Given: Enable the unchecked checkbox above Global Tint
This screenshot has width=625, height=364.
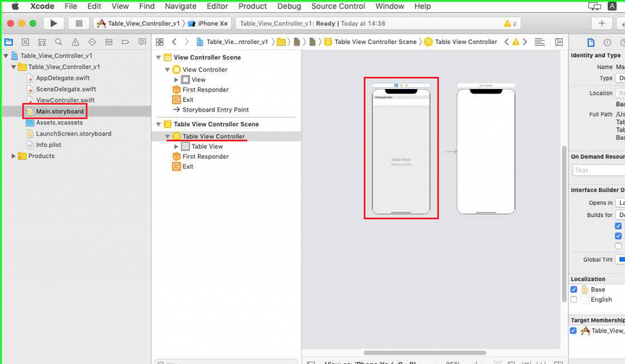Looking at the screenshot, I should (618, 246).
